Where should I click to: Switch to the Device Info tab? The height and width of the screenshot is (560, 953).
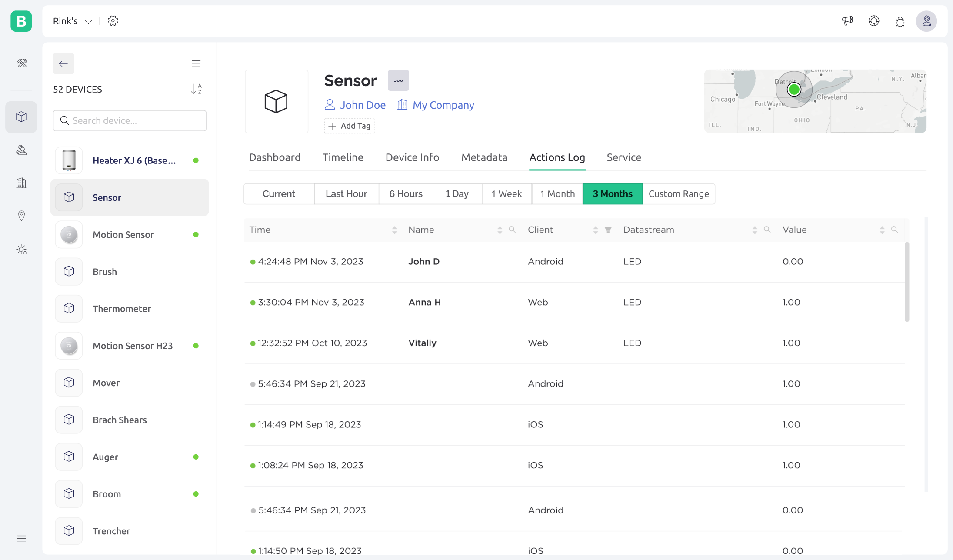click(x=412, y=157)
